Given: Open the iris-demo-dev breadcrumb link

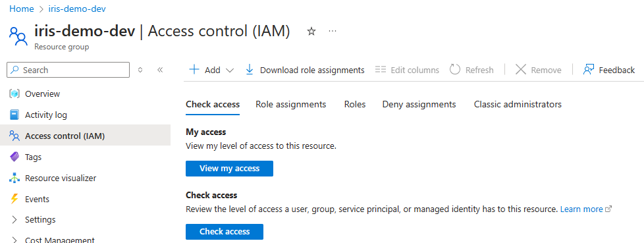Looking at the screenshot, I should [x=77, y=9].
